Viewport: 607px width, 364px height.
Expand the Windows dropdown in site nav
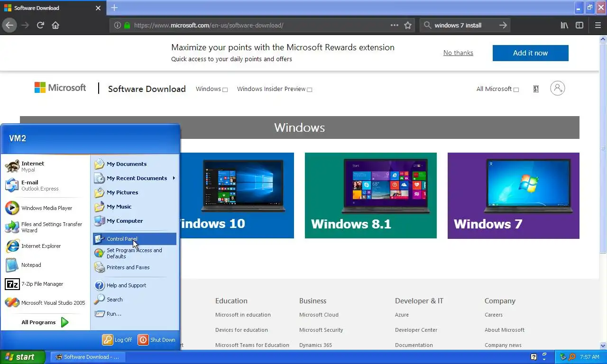click(x=212, y=89)
